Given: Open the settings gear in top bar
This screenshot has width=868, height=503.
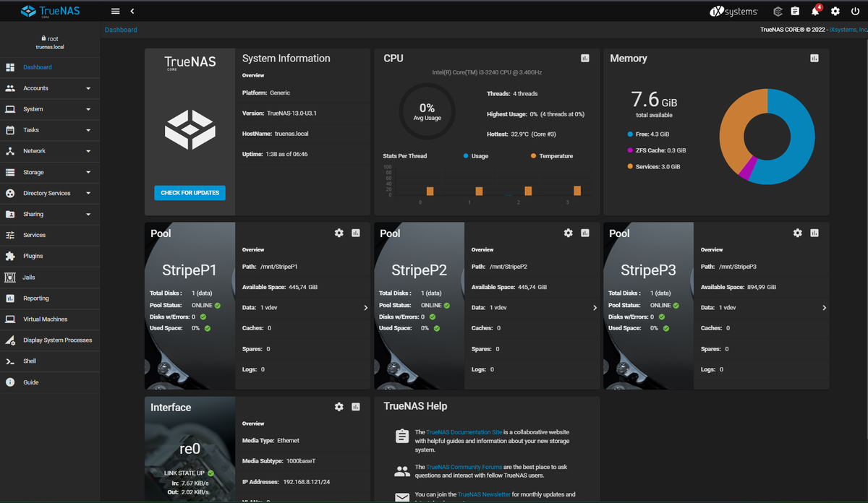Looking at the screenshot, I should pyautogui.click(x=835, y=12).
